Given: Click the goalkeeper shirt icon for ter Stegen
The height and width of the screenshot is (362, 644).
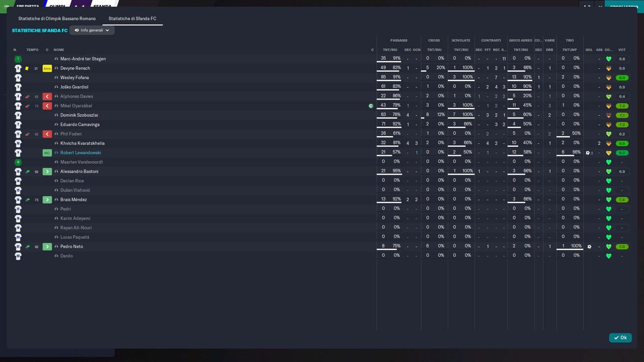Looking at the screenshot, I should (18, 59).
